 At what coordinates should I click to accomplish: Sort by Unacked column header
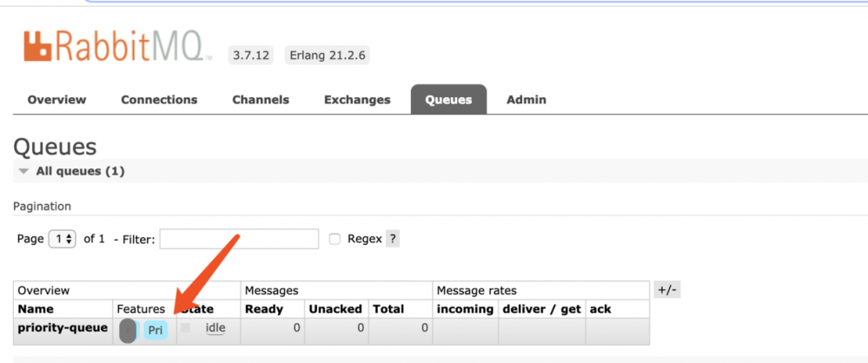pyautogui.click(x=335, y=309)
